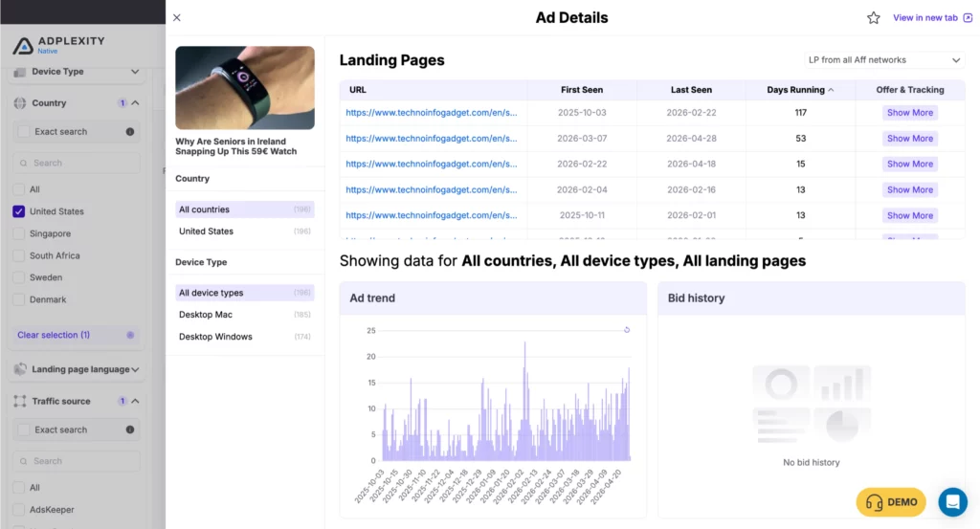Open landing page URL first seen 2026-03-07

click(432, 138)
